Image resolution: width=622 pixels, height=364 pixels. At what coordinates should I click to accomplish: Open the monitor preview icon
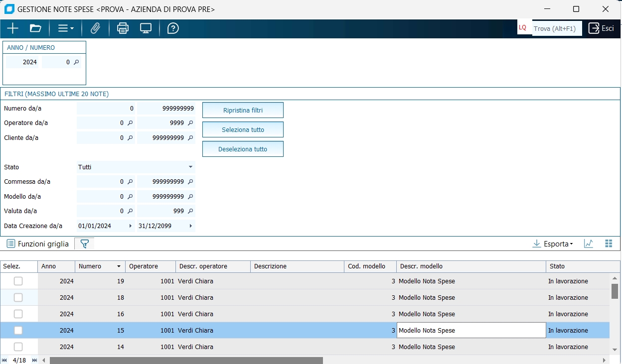coord(146,28)
